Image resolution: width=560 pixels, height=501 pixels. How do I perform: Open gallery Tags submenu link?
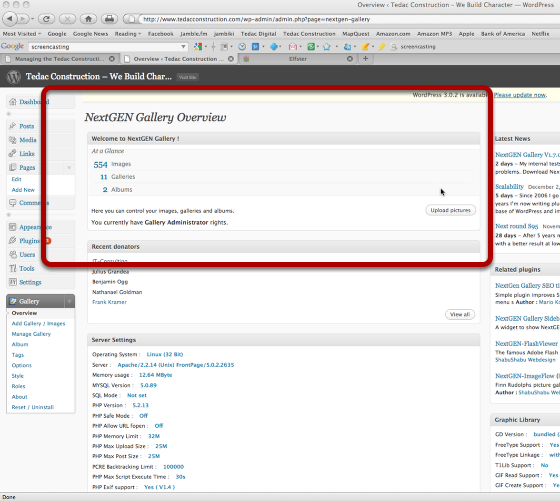[x=18, y=355]
